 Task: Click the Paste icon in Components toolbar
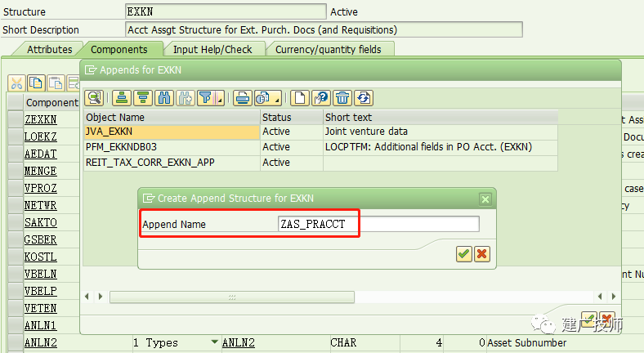tap(56, 83)
